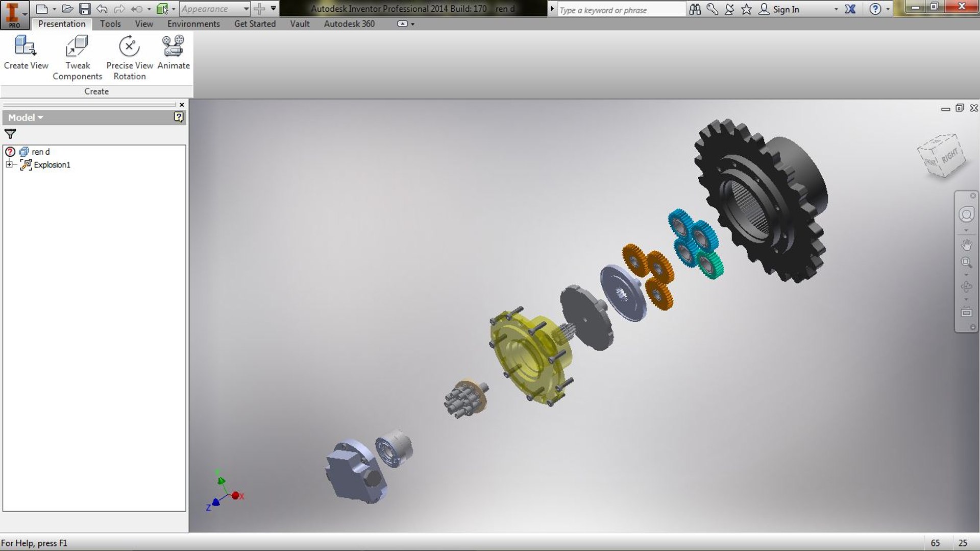This screenshot has width=980, height=551.
Task: Click the Create View tool
Action: (26, 53)
